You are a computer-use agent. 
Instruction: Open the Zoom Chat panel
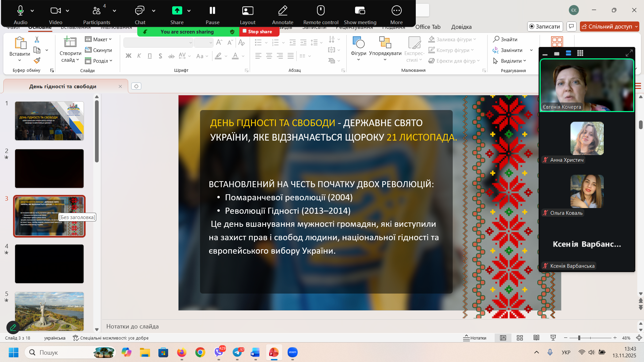(x=140, y=11)
